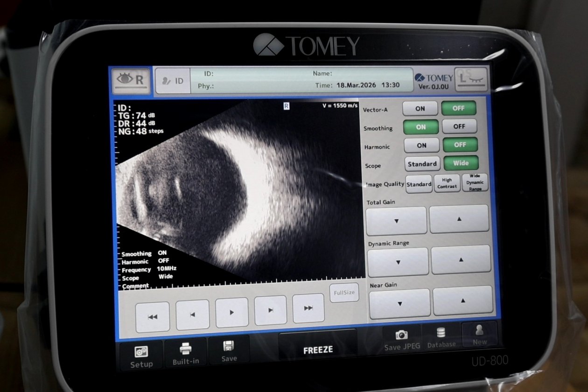This screenshot has height=392, width=588.
Task: Open the Database
Action: click(x=441, y=337)
